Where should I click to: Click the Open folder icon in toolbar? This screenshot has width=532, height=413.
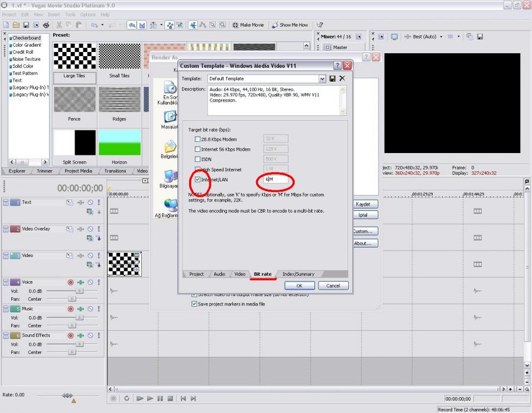point(16,25)
